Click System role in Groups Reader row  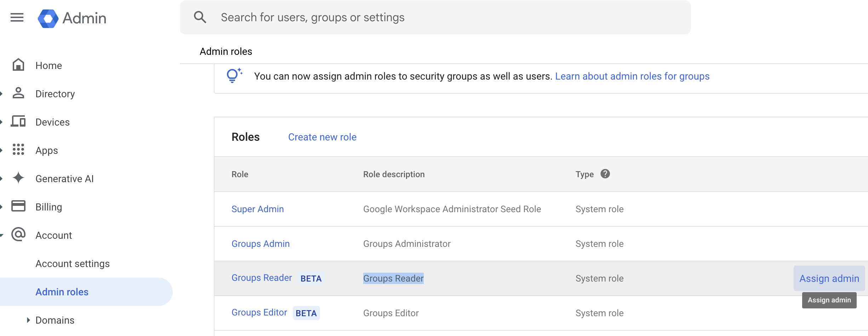click(600, 278)
